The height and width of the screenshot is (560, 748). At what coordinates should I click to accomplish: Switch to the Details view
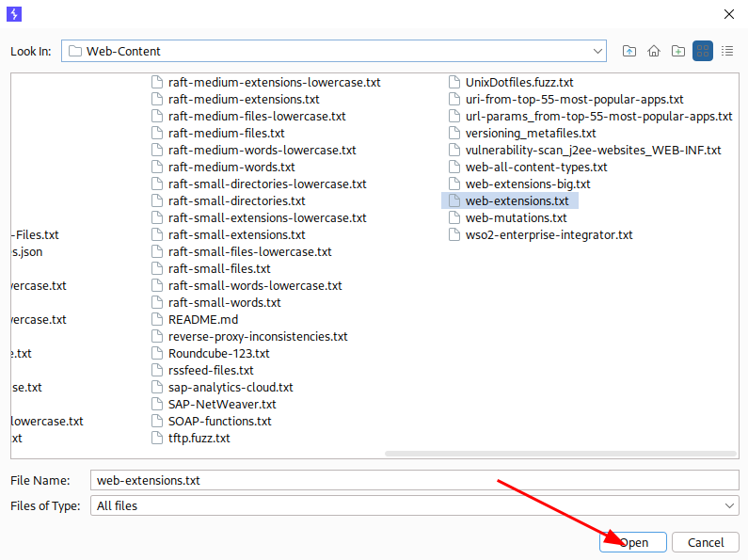(727, 51)
